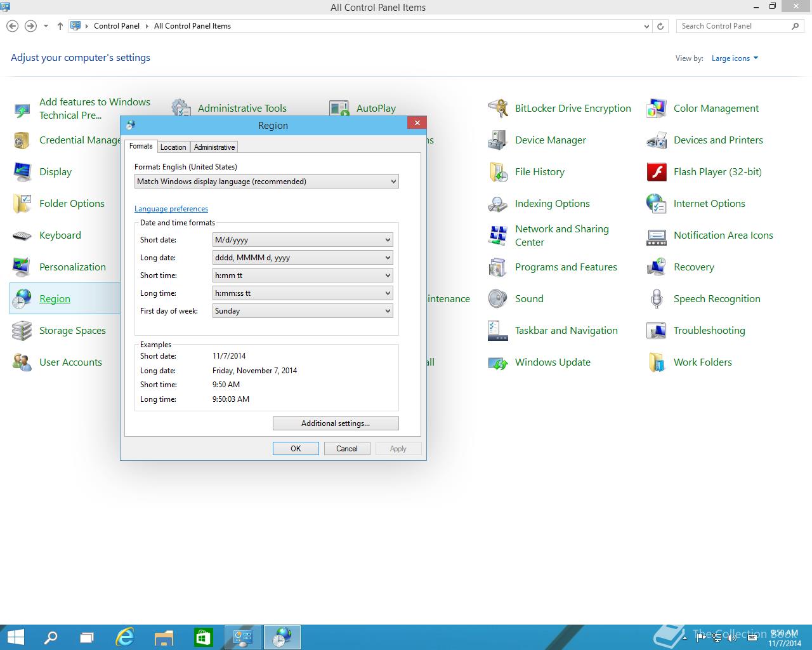
Task: Open the Recovery icon
Action: point(657,267)
